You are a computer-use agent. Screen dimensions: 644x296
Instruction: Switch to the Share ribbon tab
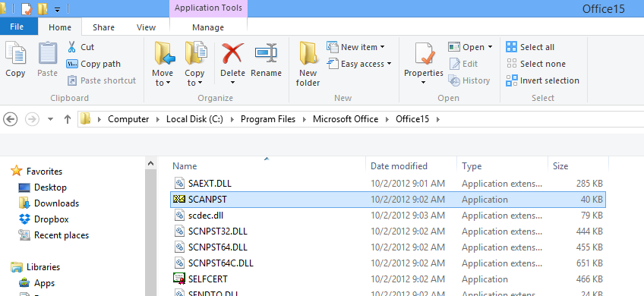(x=103, y=27)
